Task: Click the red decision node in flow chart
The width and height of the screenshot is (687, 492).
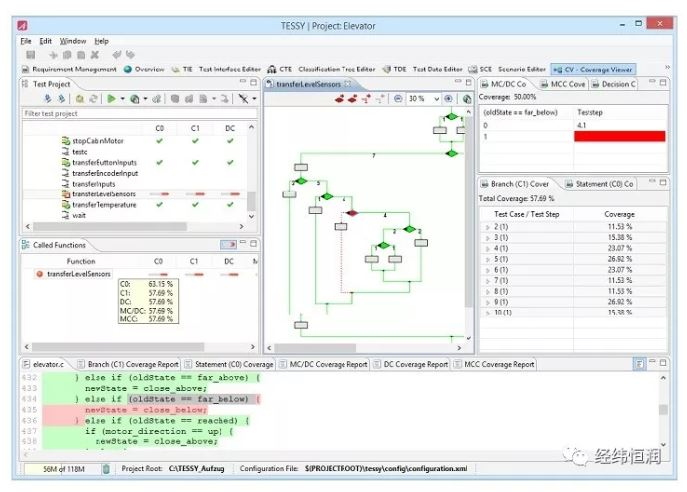Action: click(x=352, y=213)
